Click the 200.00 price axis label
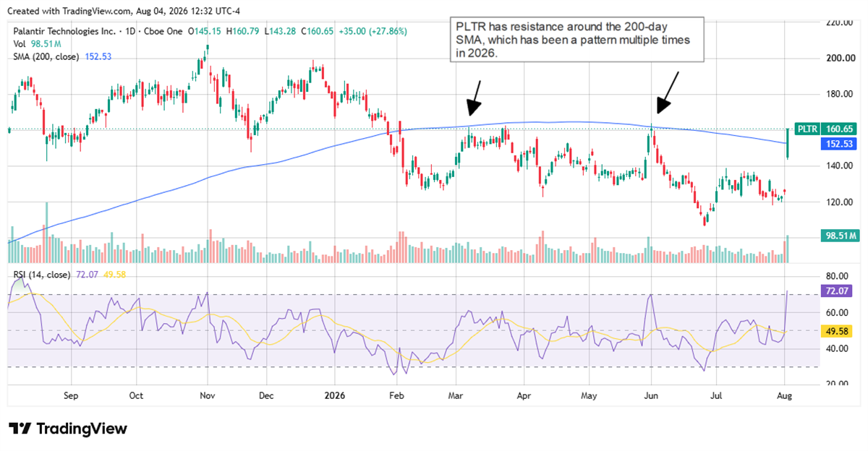The height and width of the screenshot is (451, 868). 841,59
